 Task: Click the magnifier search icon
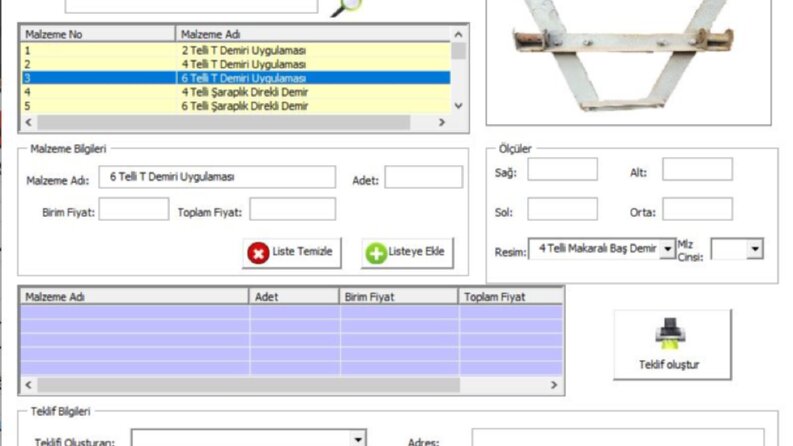(x=346, y=7)
